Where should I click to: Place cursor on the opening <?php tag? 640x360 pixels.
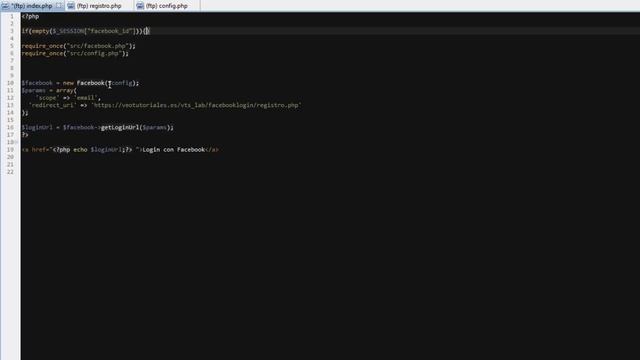tap(30, 16)
